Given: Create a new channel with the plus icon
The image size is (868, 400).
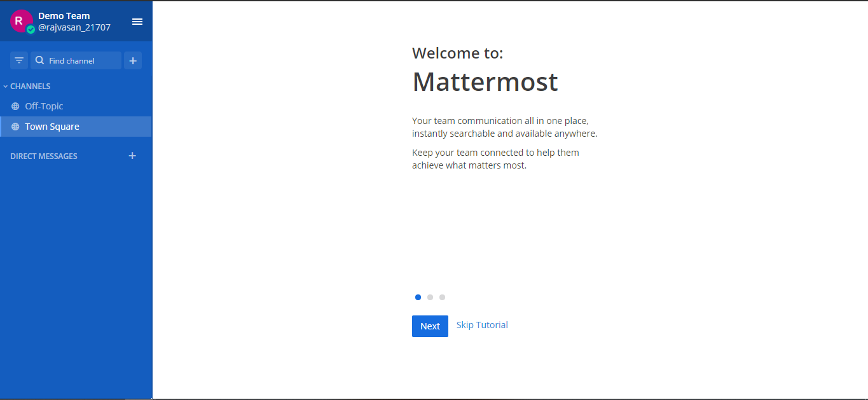Looking at the screenshot, I should pyautogui.click(x=132, y=60).
